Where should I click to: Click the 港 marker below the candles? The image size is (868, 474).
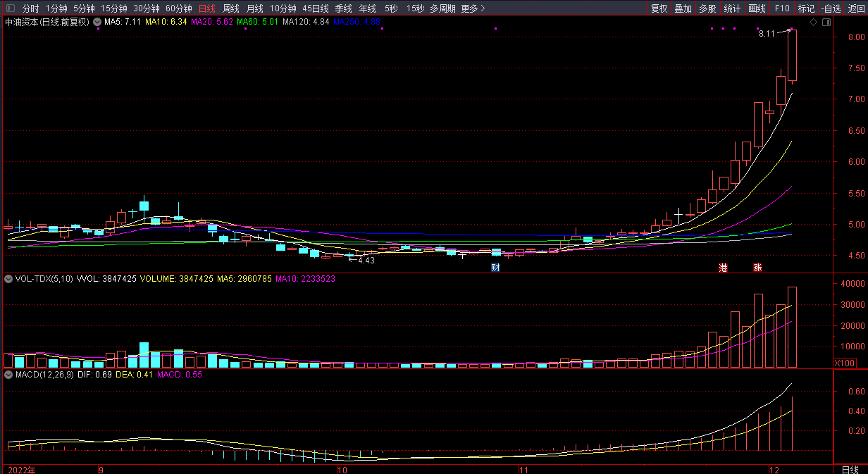(x=723, y=268)
